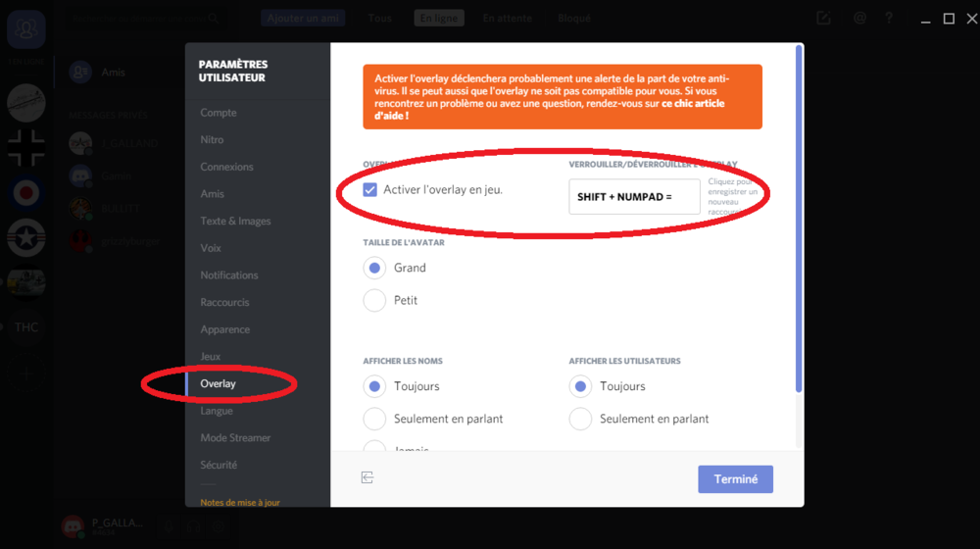Click the 'Notes de mise à jour' link
980x549 pixels.
[x=239, y=503]
